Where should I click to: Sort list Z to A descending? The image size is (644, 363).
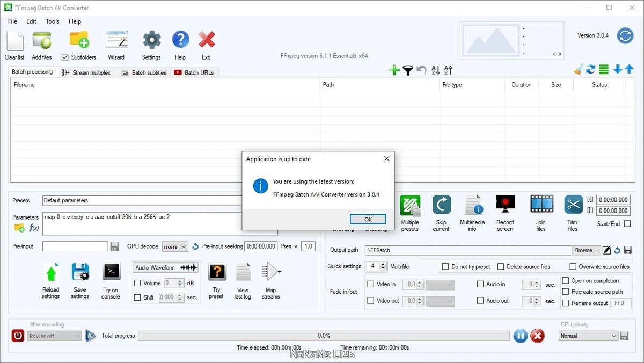point(448,70)
